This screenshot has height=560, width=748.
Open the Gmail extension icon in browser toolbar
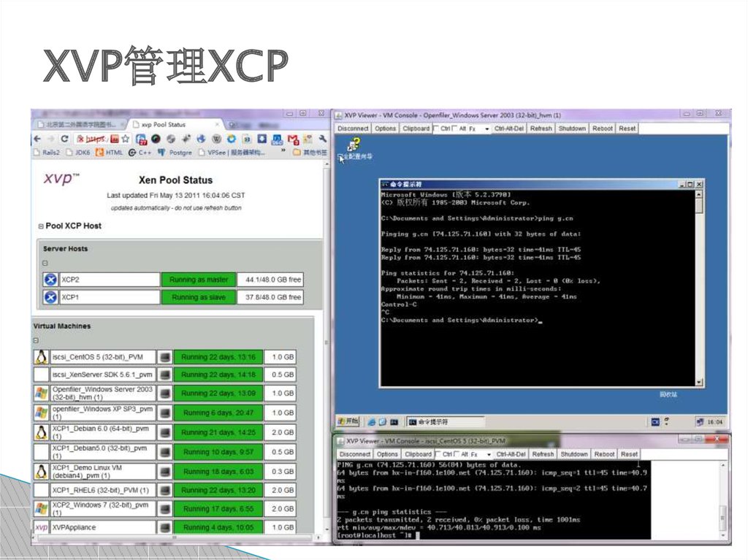(x=293, y=139)
